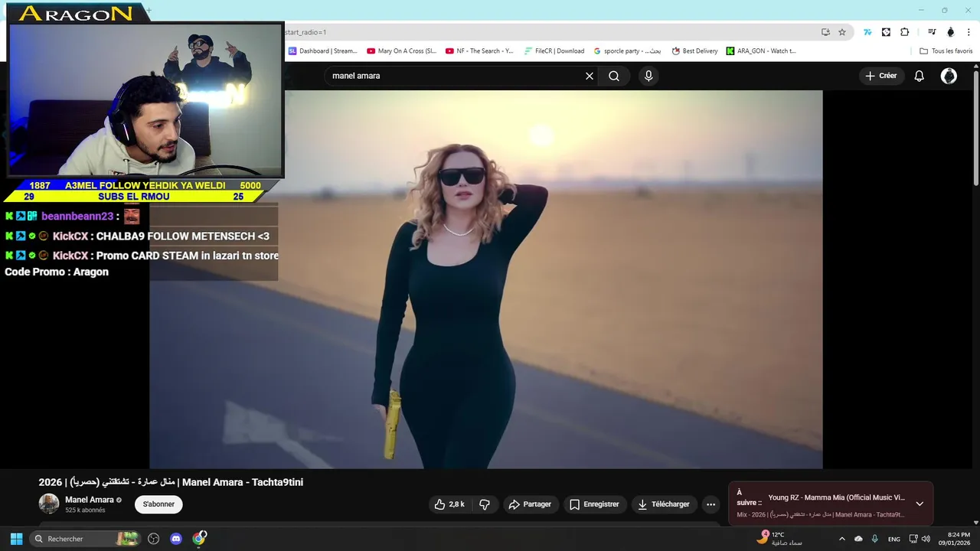Click the YouTube search magnifier button
Image resolution: width=980 pixels, height=551 pixels.
coord(614,76)
